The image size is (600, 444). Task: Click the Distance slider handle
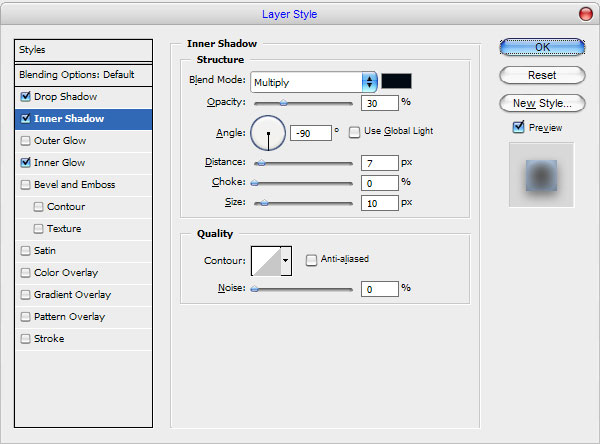(x=261, y=163)
